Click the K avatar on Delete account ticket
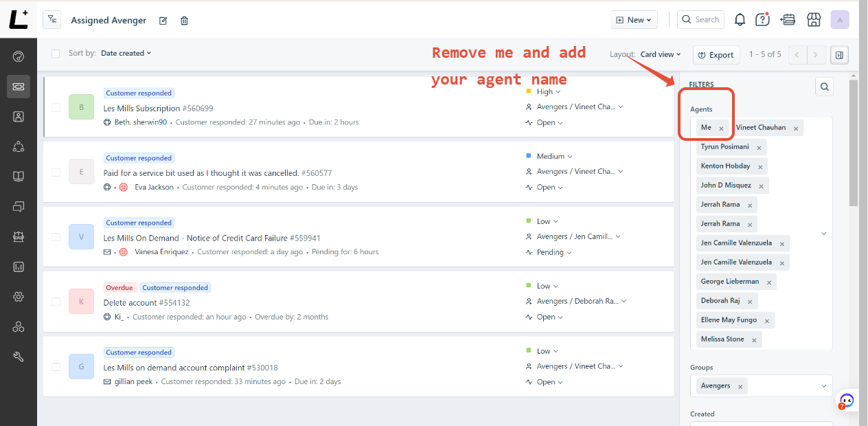The image size is (868, 426). pos(81,302)
